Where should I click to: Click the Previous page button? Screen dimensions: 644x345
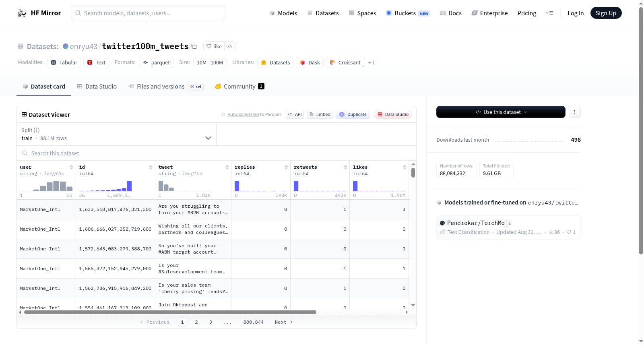click(x=155, y=322)
